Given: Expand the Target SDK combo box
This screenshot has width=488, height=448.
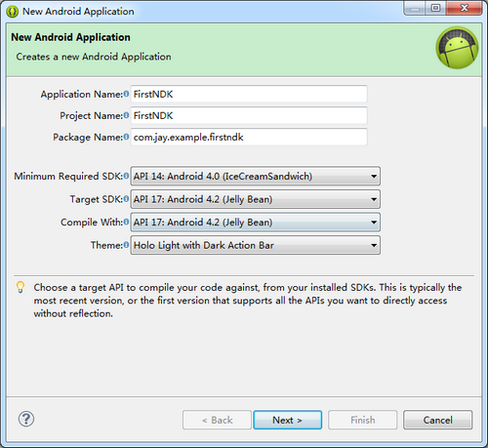Looking at the screenshot, I should (x=256, y=199).
